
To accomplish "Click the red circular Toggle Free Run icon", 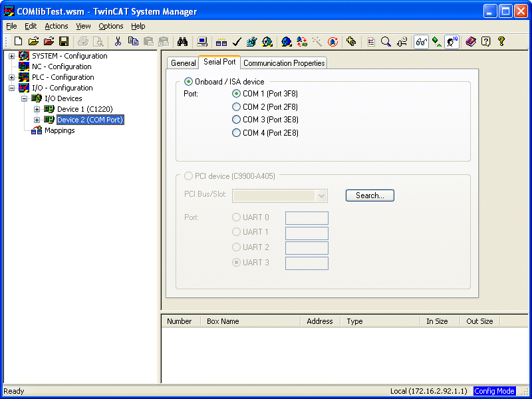I will 332,42.
